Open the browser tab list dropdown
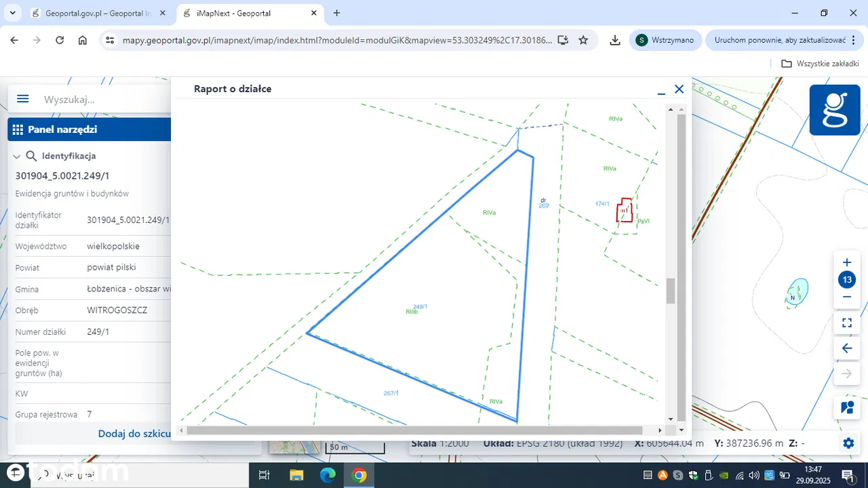Screen dimensions: 868x488 click(12, 13)
